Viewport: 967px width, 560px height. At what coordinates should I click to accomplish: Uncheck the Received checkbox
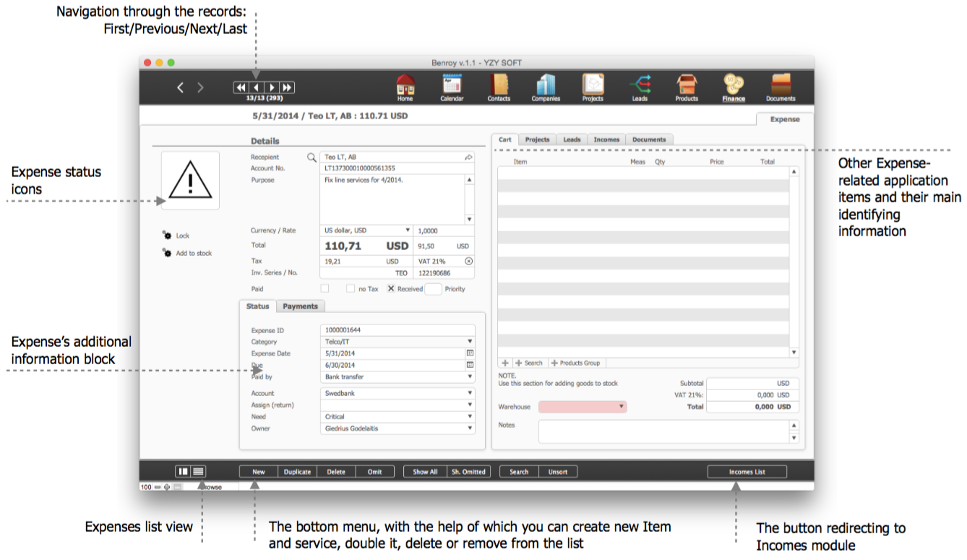[x=391, y=289]
